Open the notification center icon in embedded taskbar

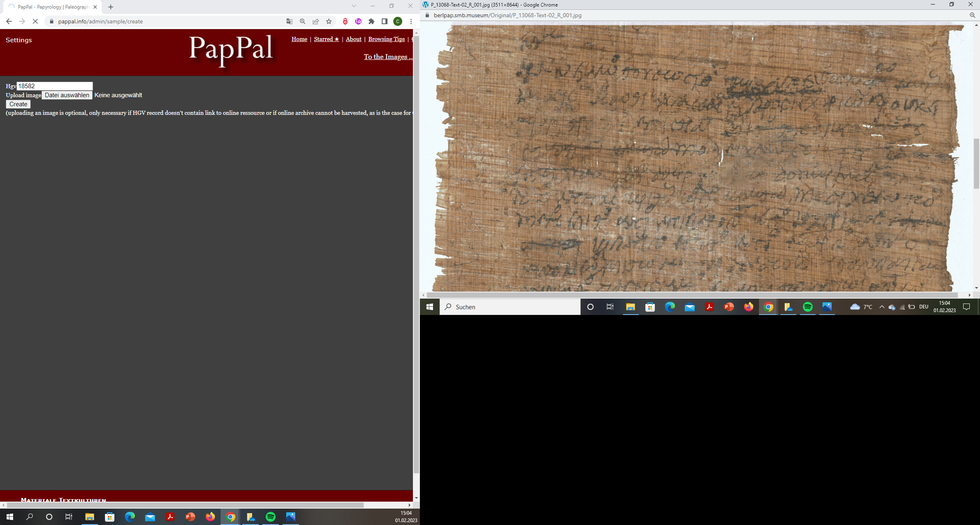pyautogui.click(x=966, y=307)
